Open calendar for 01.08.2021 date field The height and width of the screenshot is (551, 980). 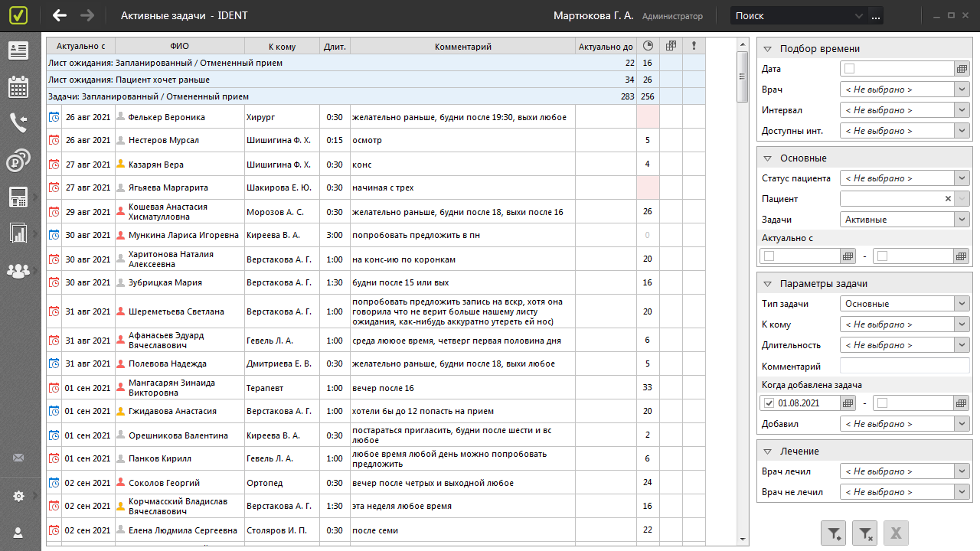tap(848, 403)
